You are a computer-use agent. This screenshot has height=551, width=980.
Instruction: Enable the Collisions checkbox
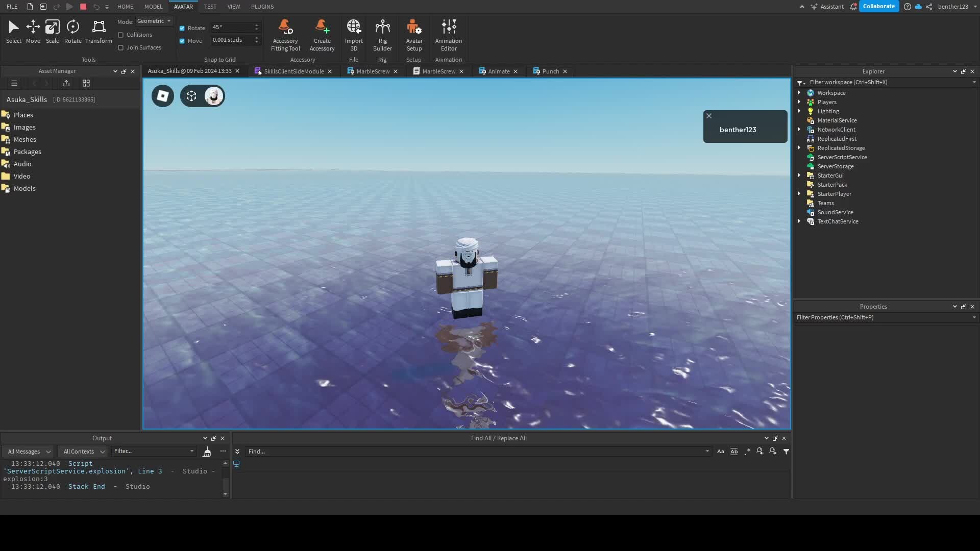(121, 34)
